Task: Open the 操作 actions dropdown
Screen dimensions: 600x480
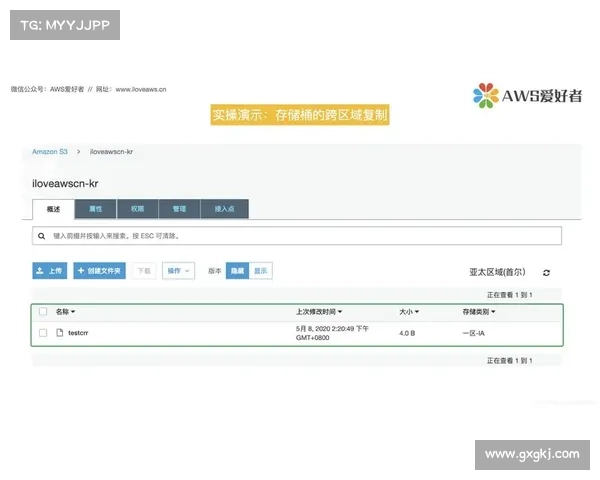Action: click(178, 271)
